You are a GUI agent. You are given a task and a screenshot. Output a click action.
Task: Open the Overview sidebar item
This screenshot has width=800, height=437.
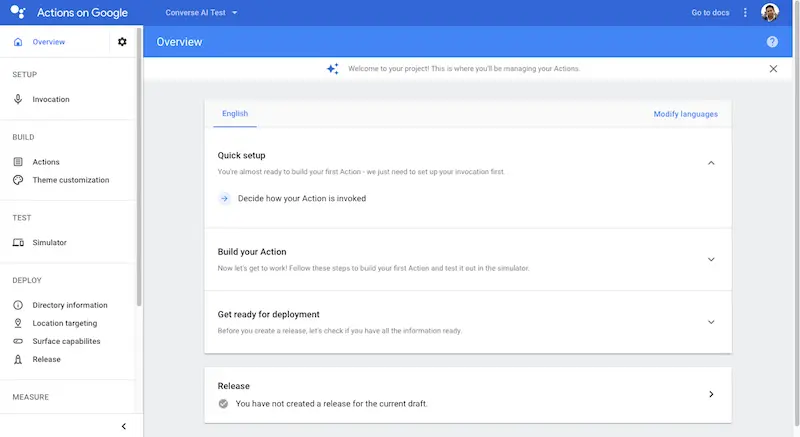(x=49, y=42)
